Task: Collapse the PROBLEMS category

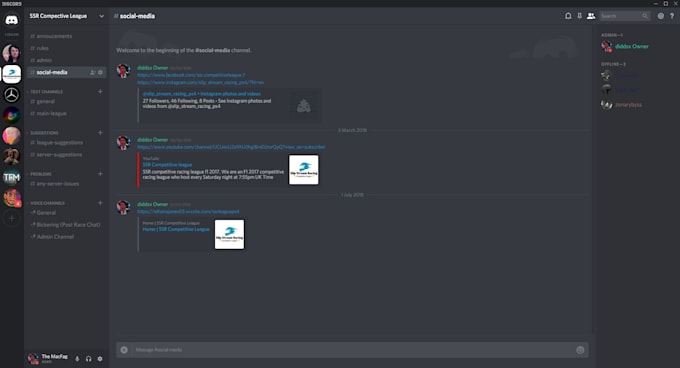Action: tap(40, 174)
